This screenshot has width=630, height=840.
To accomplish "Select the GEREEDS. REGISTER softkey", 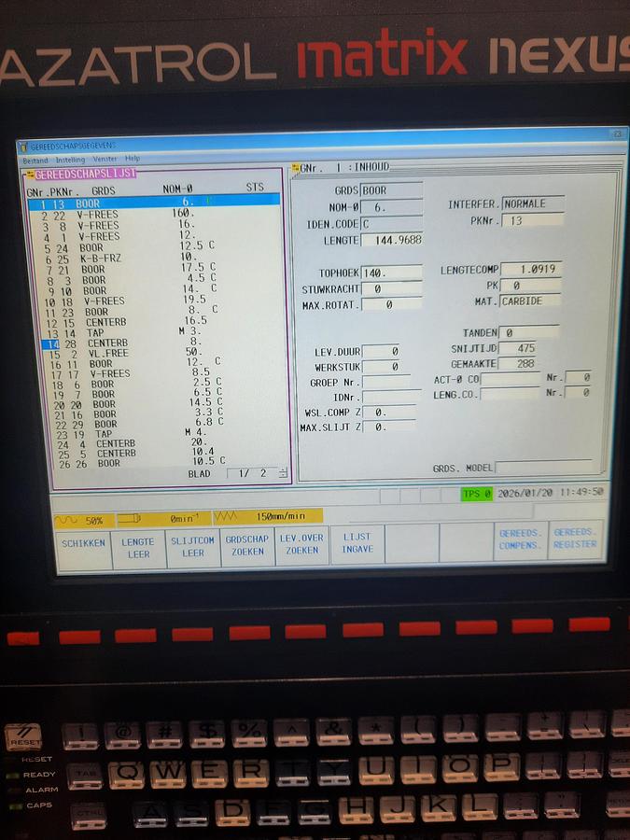I will [x=575, y=539].
